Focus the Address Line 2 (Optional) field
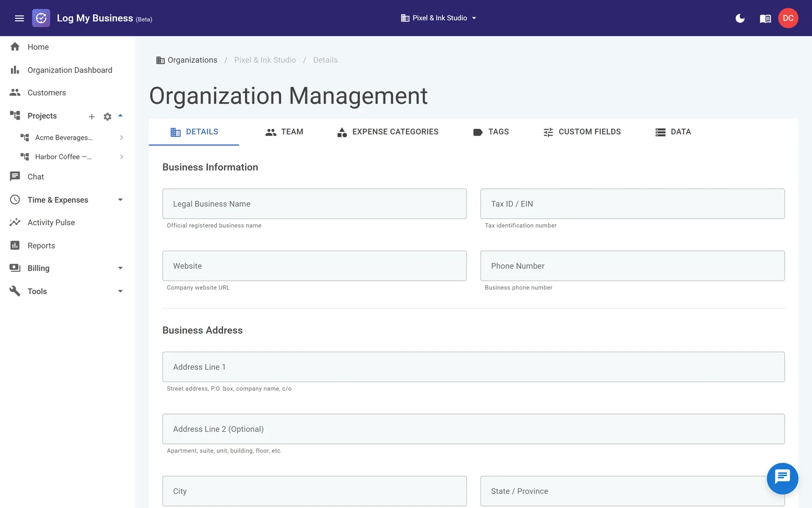The image size is (812, 508). point(473,429)
